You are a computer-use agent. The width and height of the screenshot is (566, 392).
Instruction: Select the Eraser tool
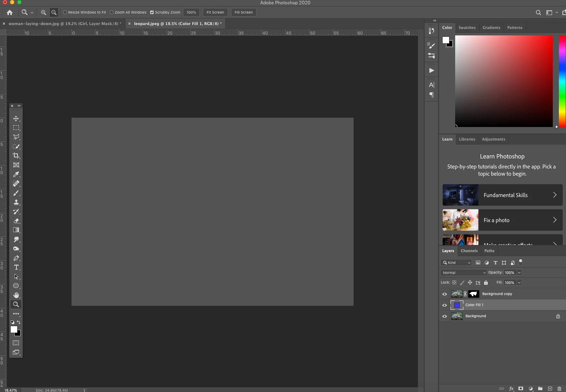coord(16,221)
